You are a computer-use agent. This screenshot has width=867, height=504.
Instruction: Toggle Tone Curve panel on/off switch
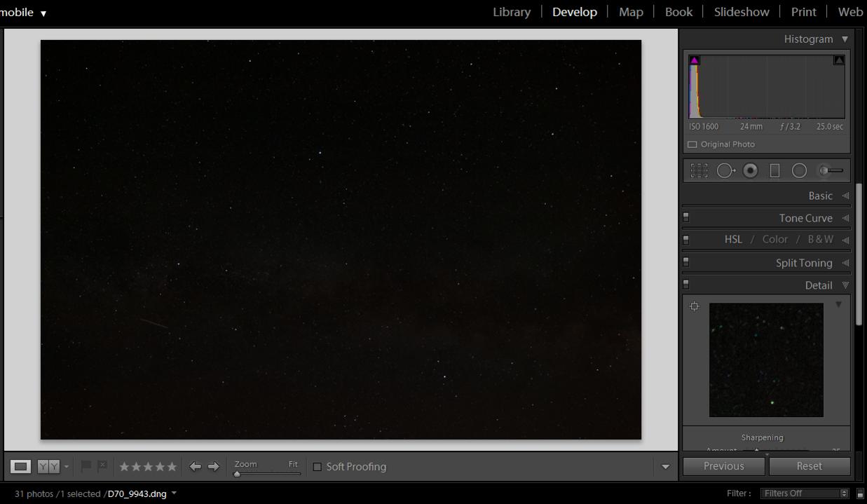point(686,217)
